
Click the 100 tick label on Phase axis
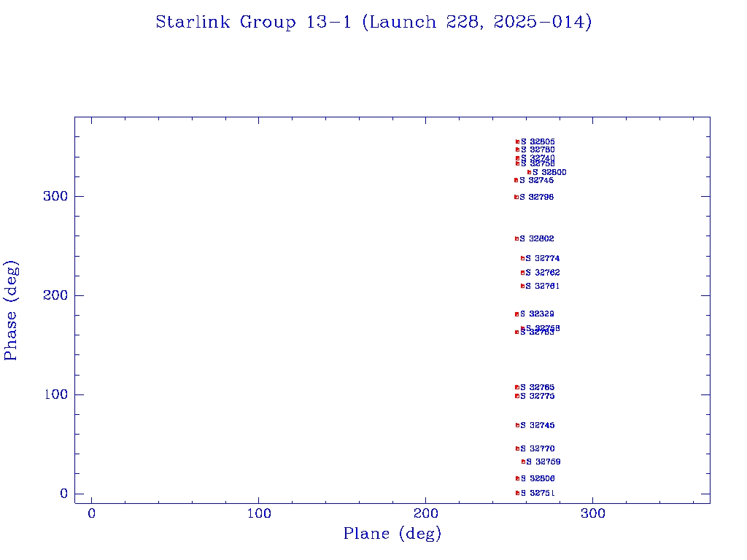(x=55, y=394)
